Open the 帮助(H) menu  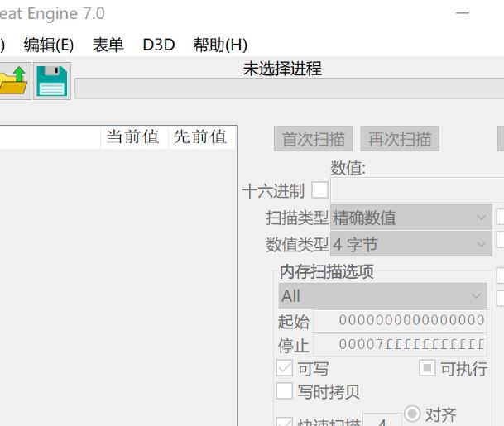pyautogui.click(x=220, y=45)
